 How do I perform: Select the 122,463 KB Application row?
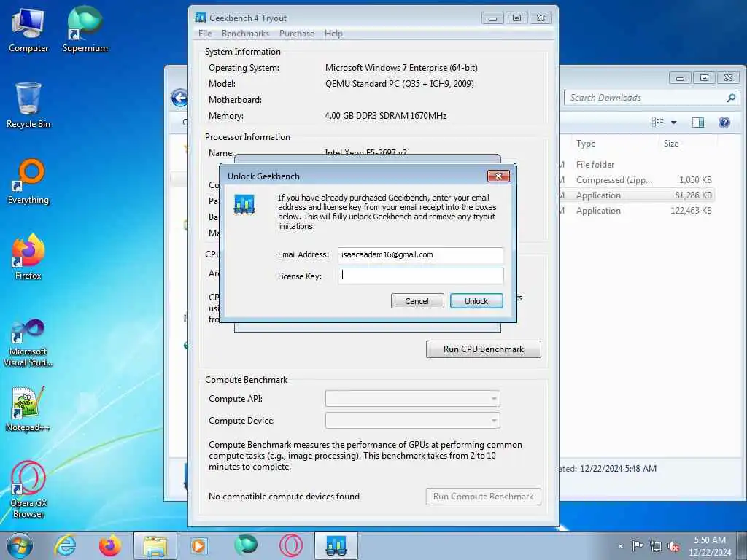pyautogui.click(x=636, y=210)
